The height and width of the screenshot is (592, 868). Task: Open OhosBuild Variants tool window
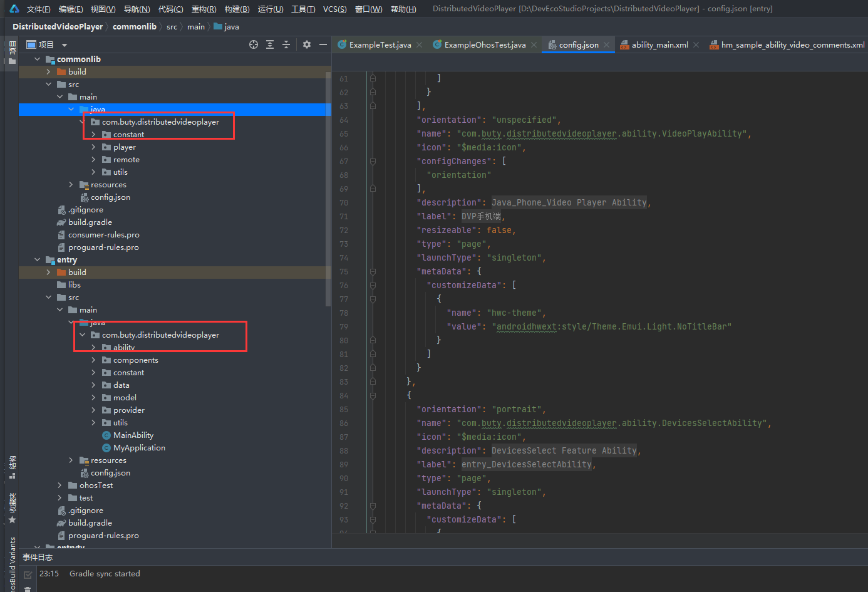click(12, 564)
